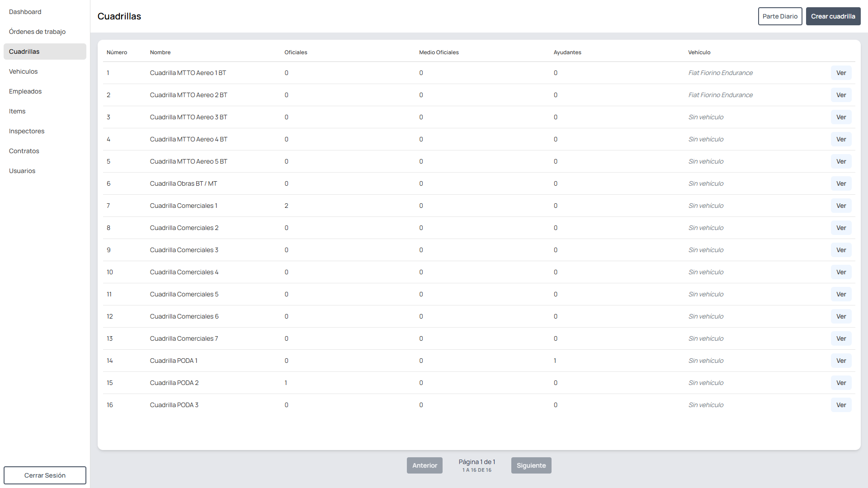Click the Cerrar Sesión button
Image resolution: width=868 pixels, height=488 pixels.
click(45, 475)
